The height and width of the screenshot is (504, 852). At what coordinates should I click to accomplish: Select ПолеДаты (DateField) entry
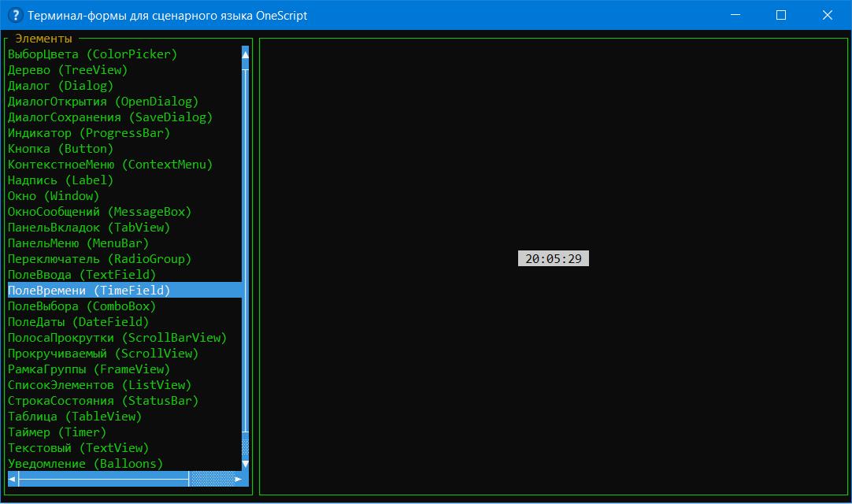point(78,322)
